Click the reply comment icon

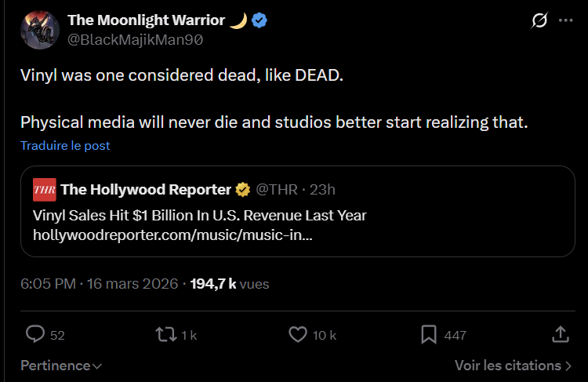(35, 335)
